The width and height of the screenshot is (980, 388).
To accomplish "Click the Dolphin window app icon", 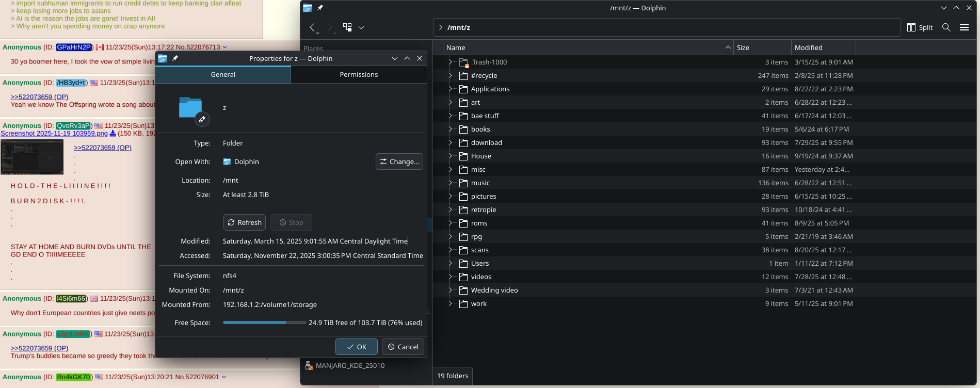I will point(308,8).
